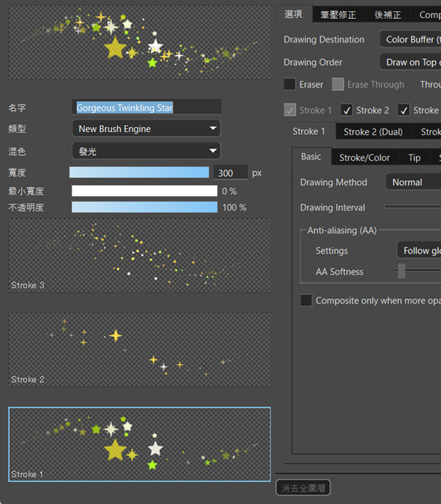Uncheck the Stroke 2 checkbox

click(x=347, y=111)
